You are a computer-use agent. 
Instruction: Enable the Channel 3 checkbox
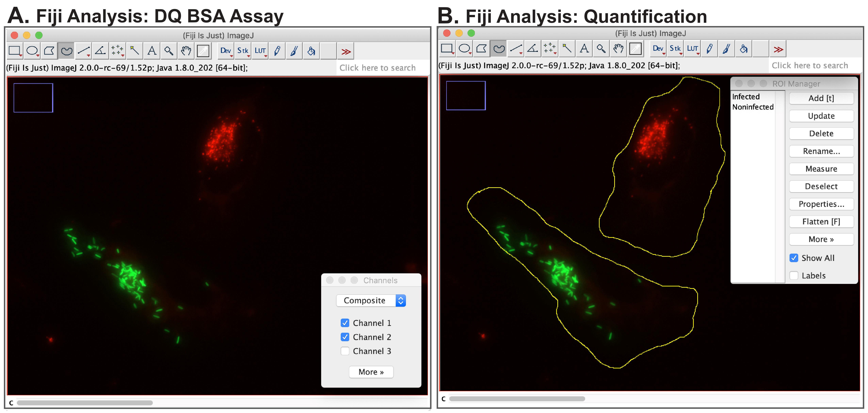pyautogui.click(x=345, y=351)
